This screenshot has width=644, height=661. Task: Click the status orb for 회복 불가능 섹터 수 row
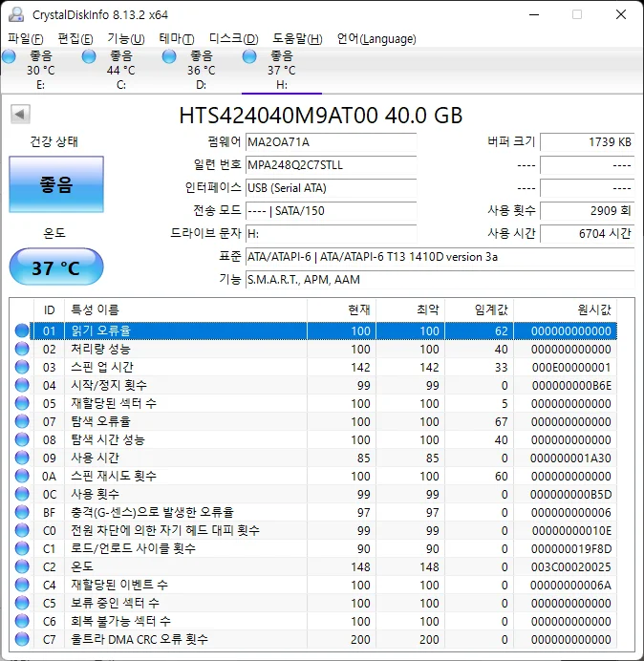[x=22, y=621]
